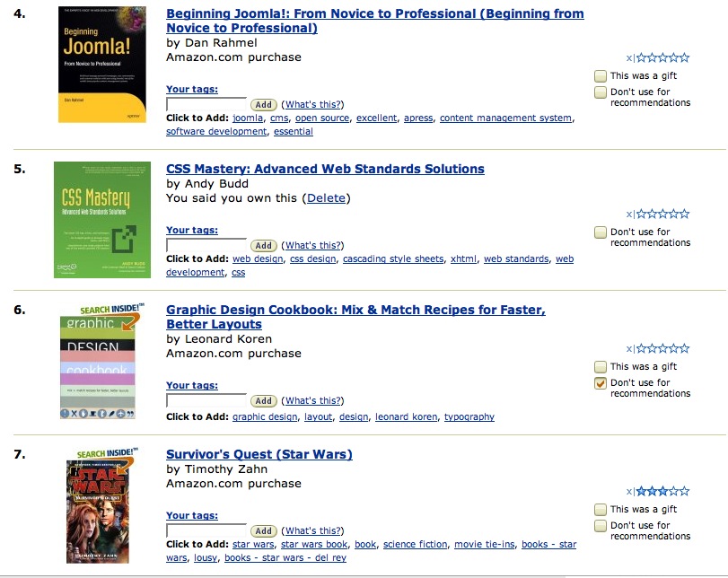Viewport: 728px width, 578px height.
Task: Add the 'books - star wars - del rey' tag
Action: point(285,557)
